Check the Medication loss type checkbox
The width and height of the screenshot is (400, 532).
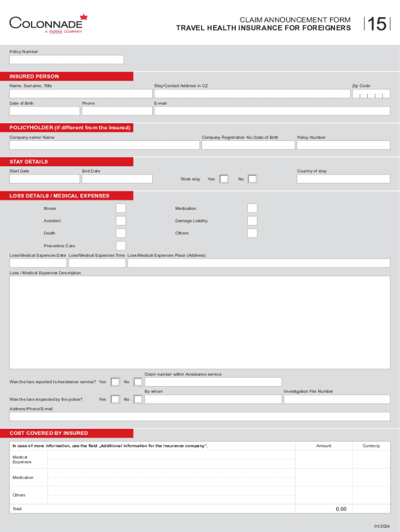[252, 208]
